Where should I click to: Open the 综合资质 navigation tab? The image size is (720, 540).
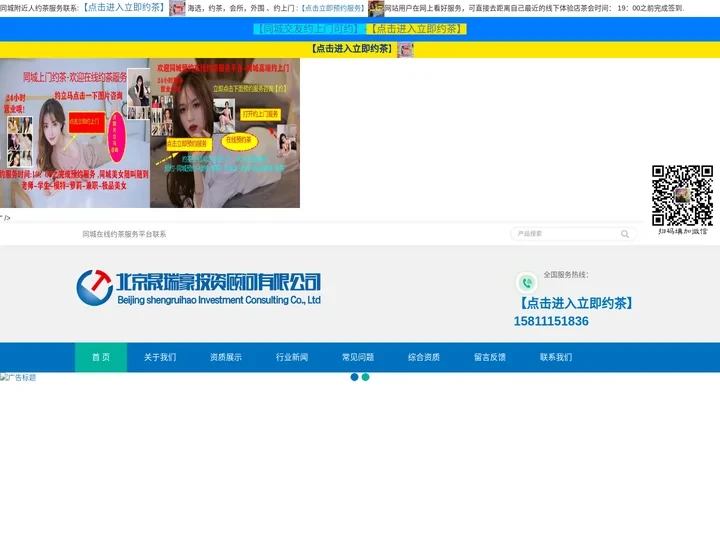click(424, 357)
